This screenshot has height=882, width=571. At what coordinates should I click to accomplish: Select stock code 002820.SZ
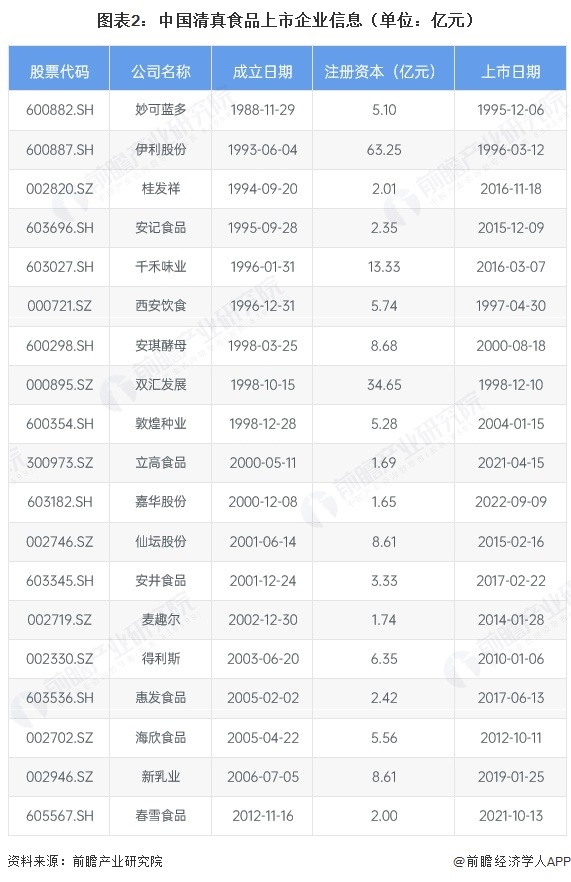(60, 188)
